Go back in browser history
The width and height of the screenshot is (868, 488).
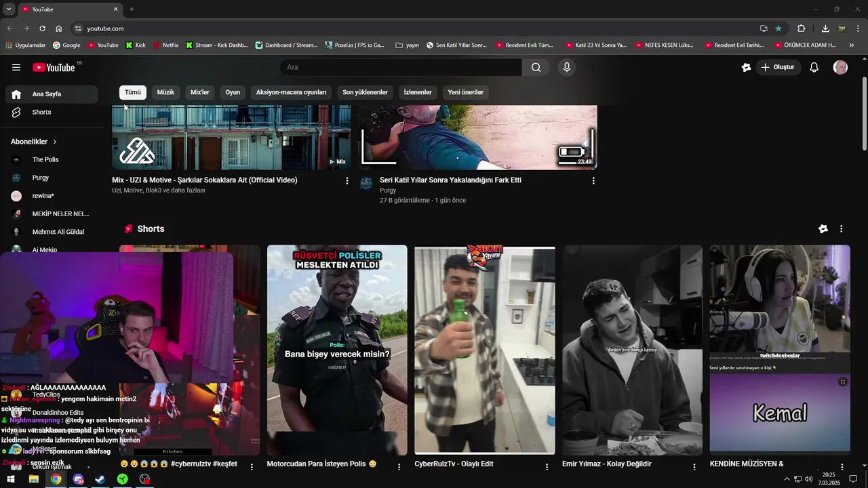tap(10, 28)
